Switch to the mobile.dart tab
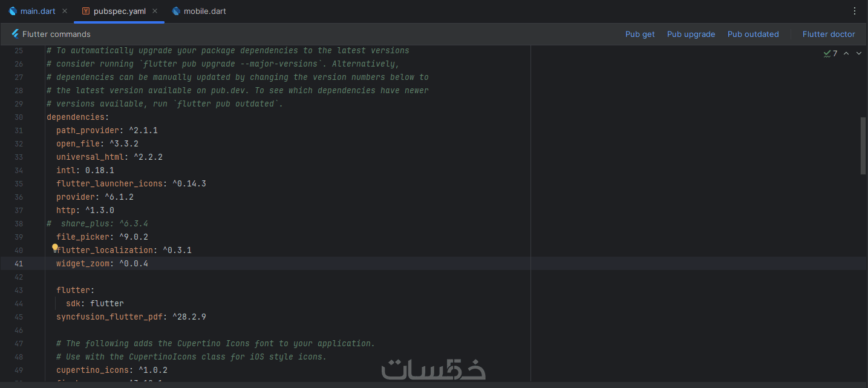The width and height of the screenshot is (868, 388). pyautogui.click(x=204, y=11)
